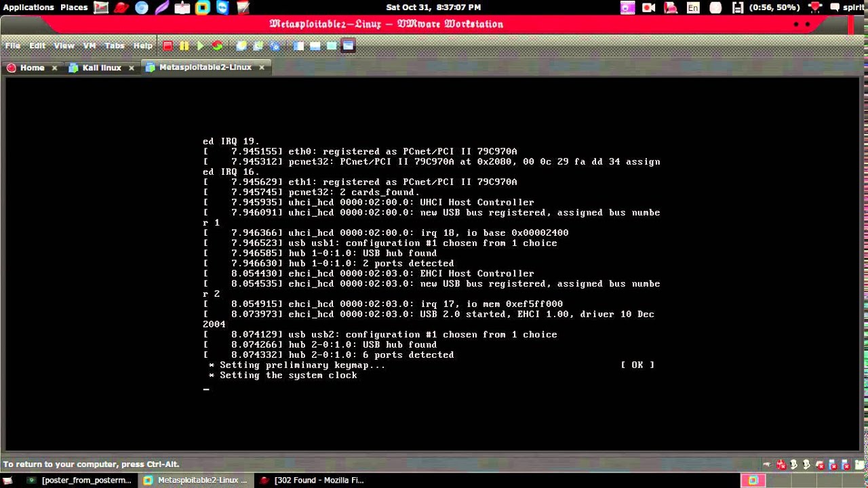868x488 pixels.
Task: Open the VM menu
Action: pyautogui.click(x=90, y=46)
